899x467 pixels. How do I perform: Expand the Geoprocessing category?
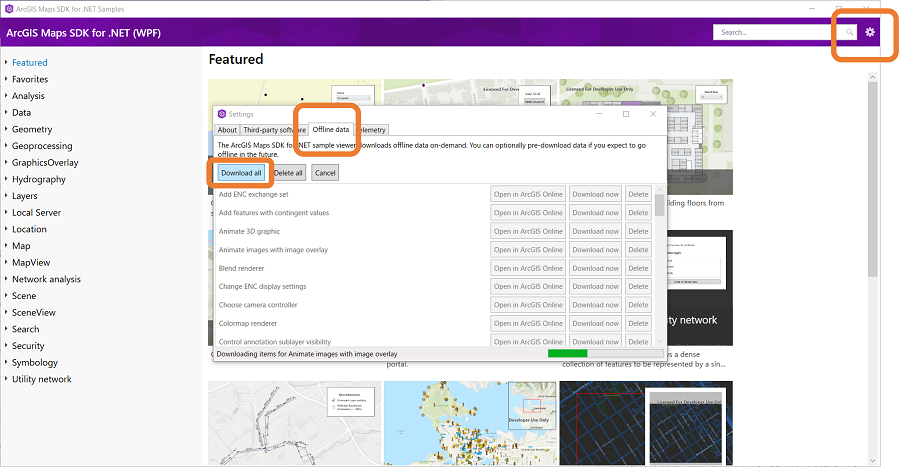coord(6,146)
